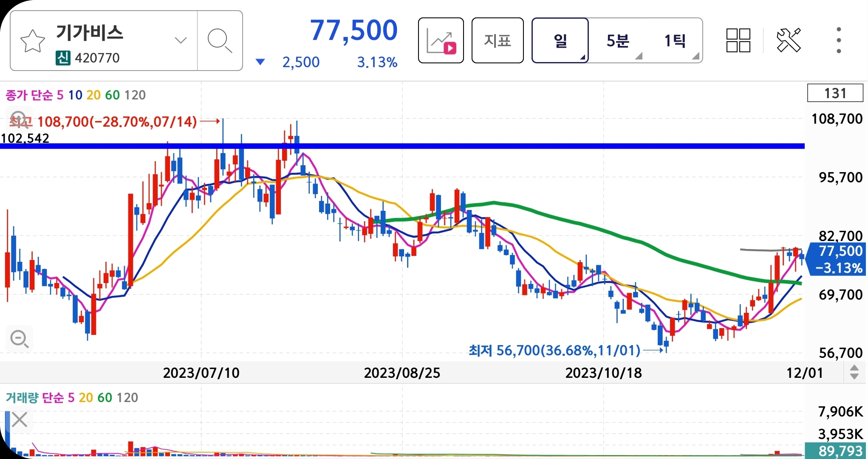Adjust chart scale with up-down stepper arrows

click(854, 373)
